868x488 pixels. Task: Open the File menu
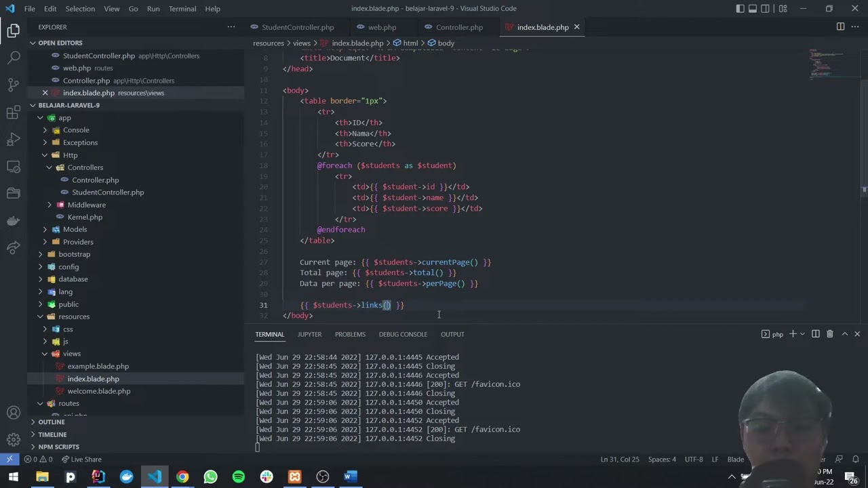[30, 9]
